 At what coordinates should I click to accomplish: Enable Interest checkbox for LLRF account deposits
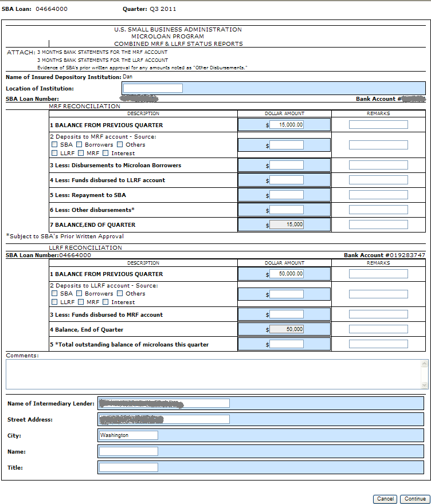106,302
